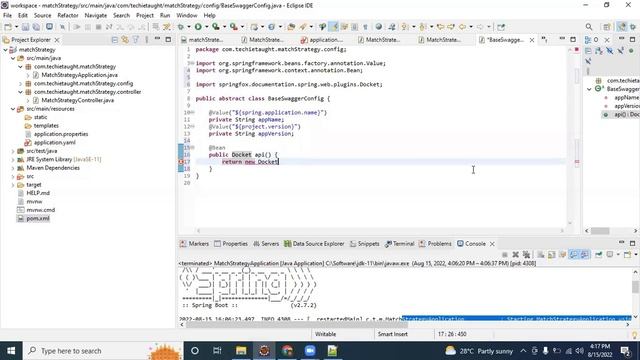Switch to Terminal view tab

tap(400, 244)
